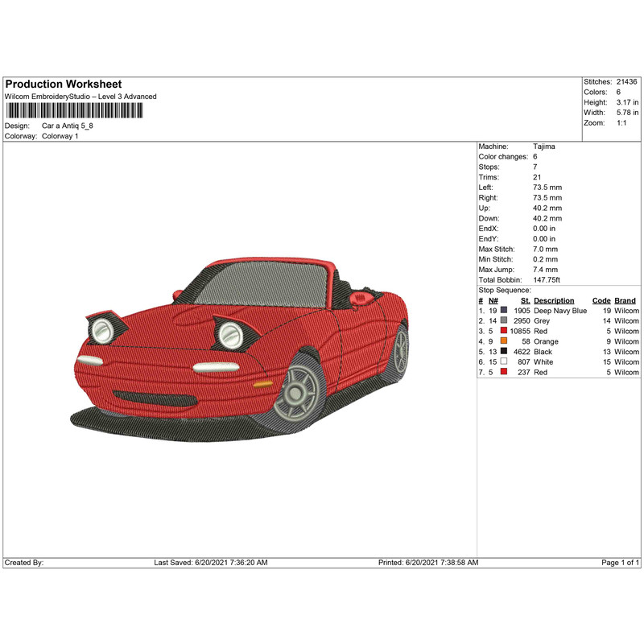Click the Production Worksheet title
644x644 pixels.
point(64,85)
